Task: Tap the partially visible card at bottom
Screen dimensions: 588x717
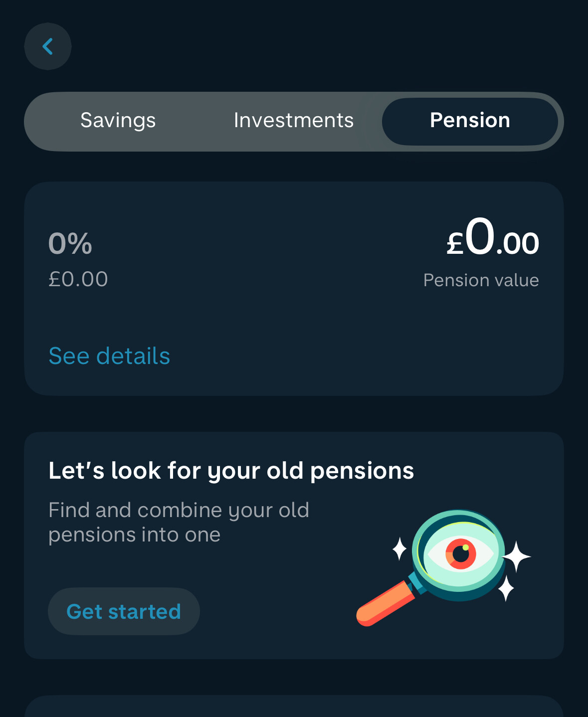Action: point(294,706)
